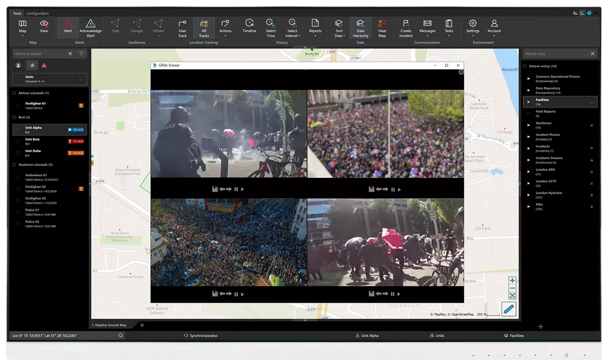This screenshot has height=364, width=609.
Task: Collapse the Datové vrstvy tree
Action: [525, 66]
